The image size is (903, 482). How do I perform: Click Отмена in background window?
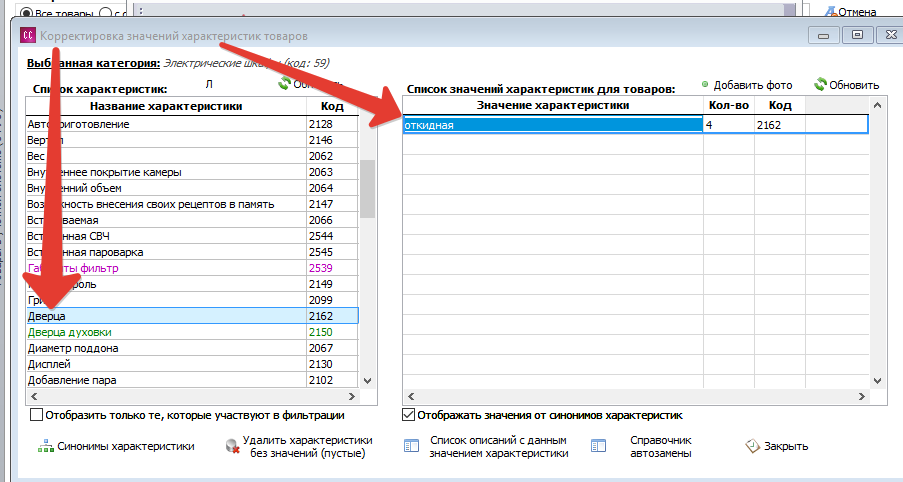(851, 12)
